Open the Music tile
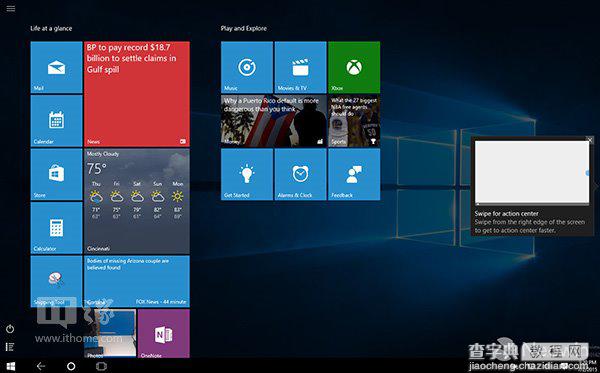The image size is (600, 373). [x=247, y=67]
